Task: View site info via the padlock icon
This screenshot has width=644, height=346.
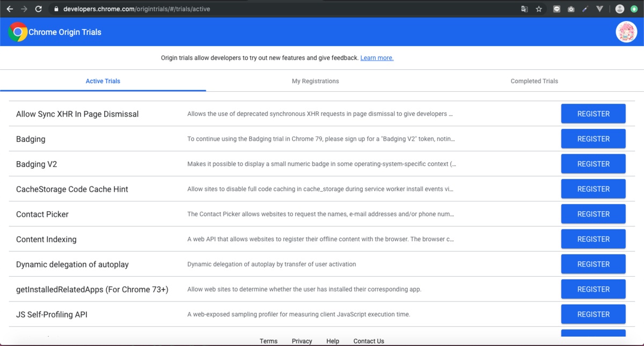Action: [56, 9]
